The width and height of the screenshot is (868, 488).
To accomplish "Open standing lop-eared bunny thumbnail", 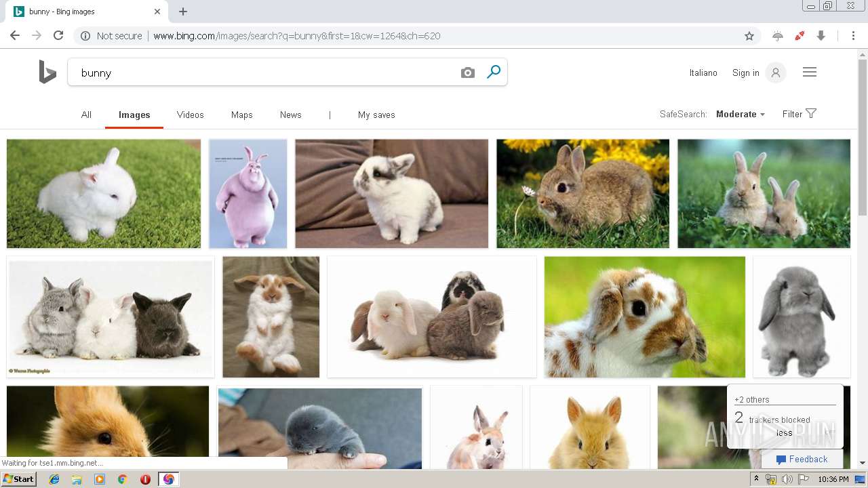I will click(x=271, y=317).
